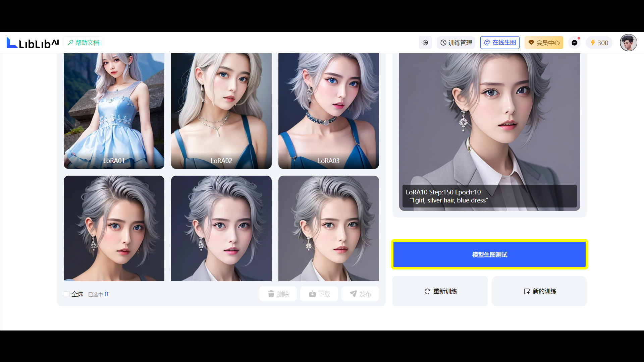
Task: Click the LibLib AI logo
Action: (x=33, y=43)
